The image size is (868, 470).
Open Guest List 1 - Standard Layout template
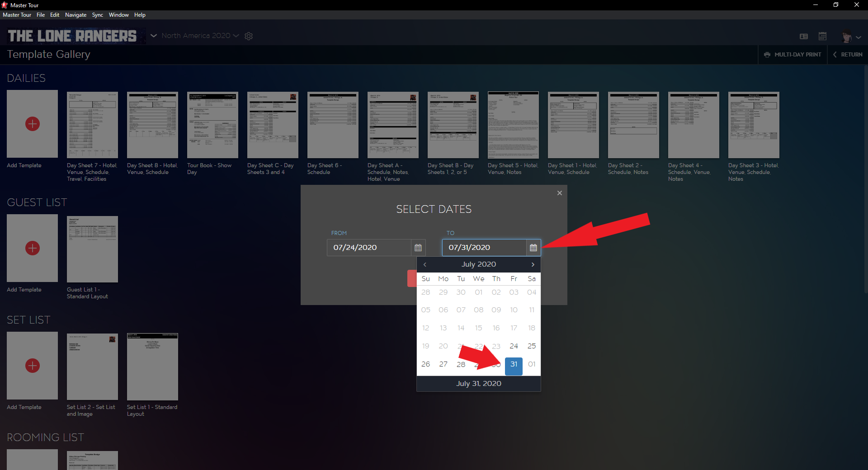(x=92, y=249)
